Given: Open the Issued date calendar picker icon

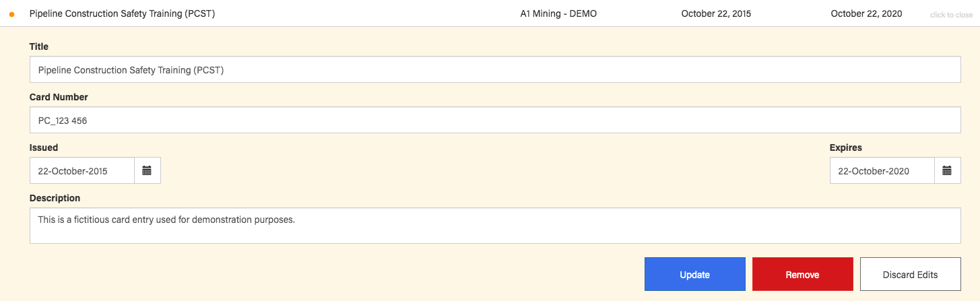Looking at the screenshot, I should [x=148, y=171].
